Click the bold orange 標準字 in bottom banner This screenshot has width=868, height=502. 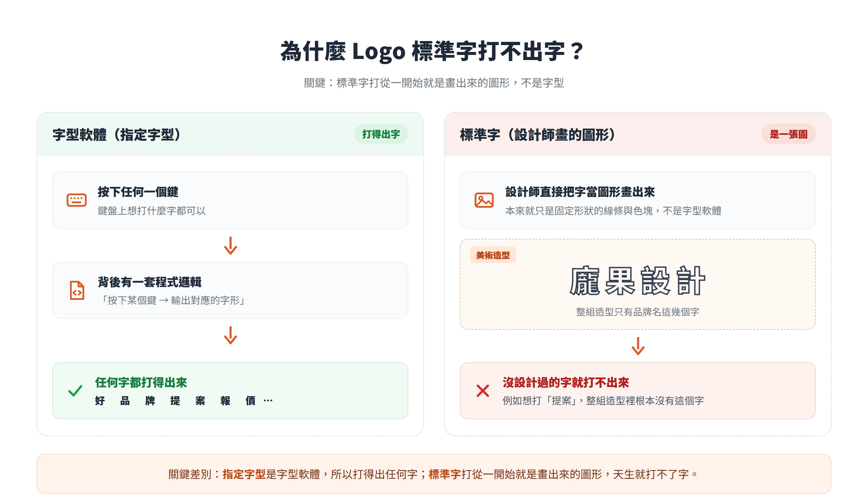click(444, 474)
